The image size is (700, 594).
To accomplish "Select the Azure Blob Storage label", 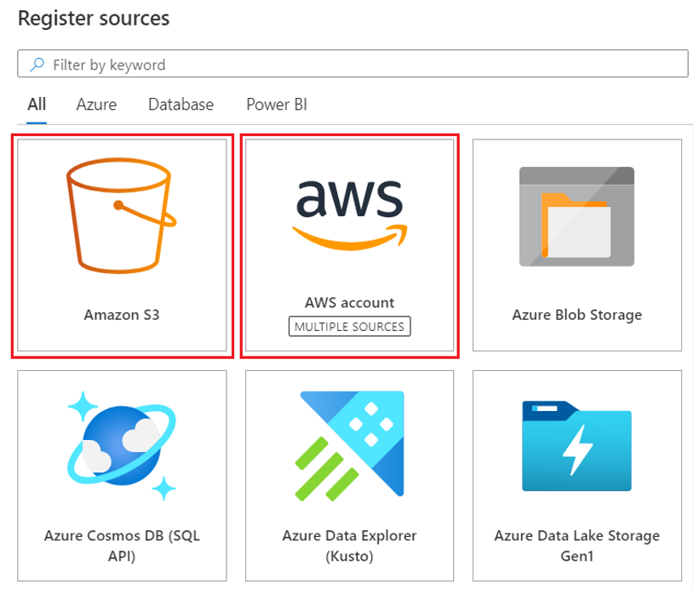I will pyautogui.click(x=577, y=315).
